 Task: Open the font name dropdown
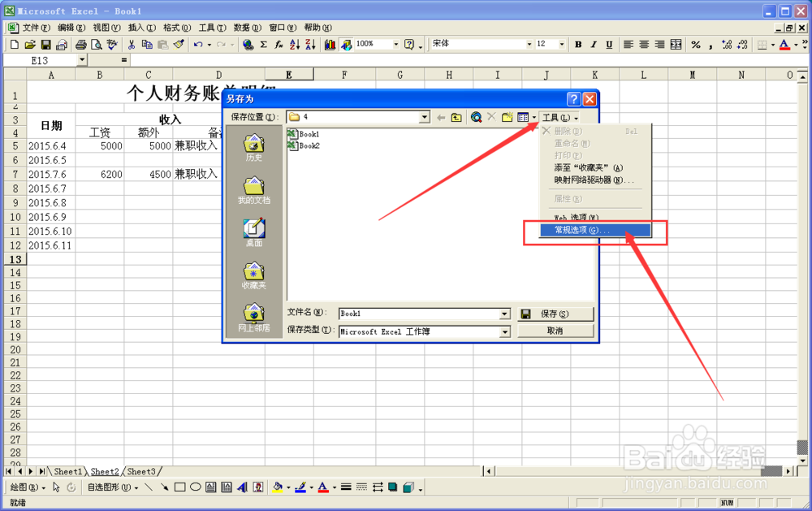[529, 45]
